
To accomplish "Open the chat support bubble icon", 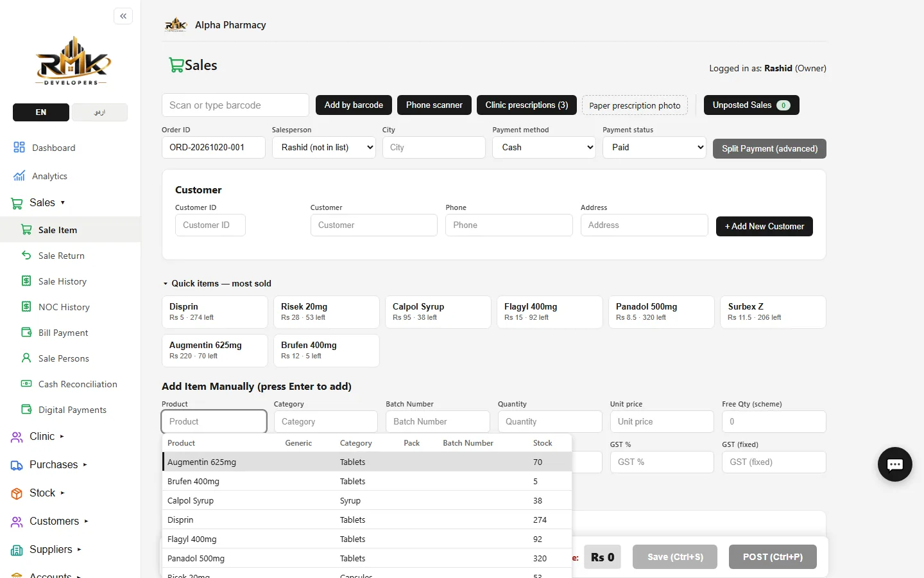I will pyautogui.click(x=895, y=464).
